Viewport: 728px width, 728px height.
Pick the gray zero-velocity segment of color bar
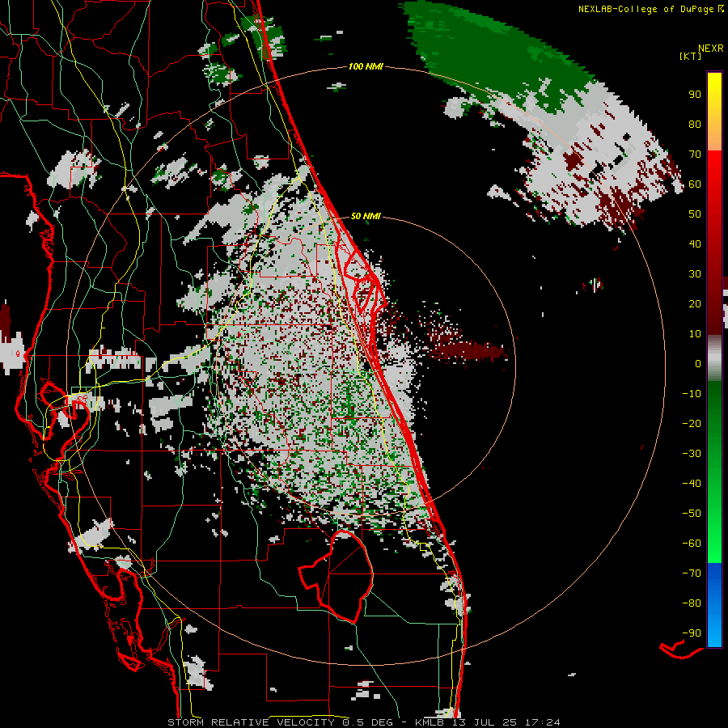(714, 358)
